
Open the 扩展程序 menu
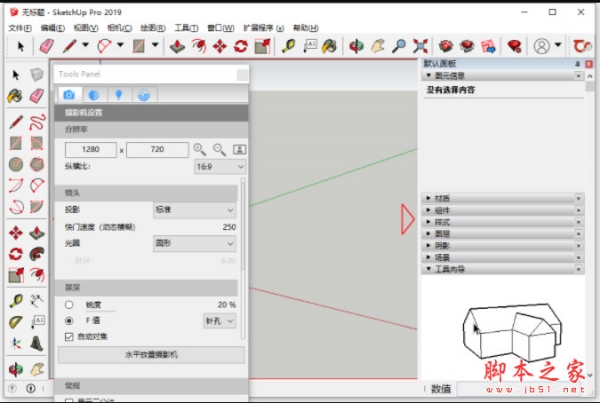[x=264, y=28]
